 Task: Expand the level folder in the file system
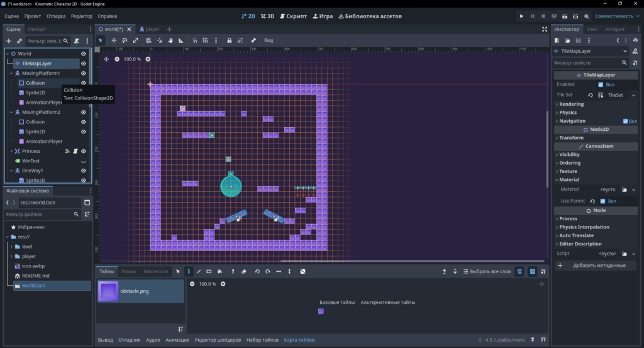[11, 247]
